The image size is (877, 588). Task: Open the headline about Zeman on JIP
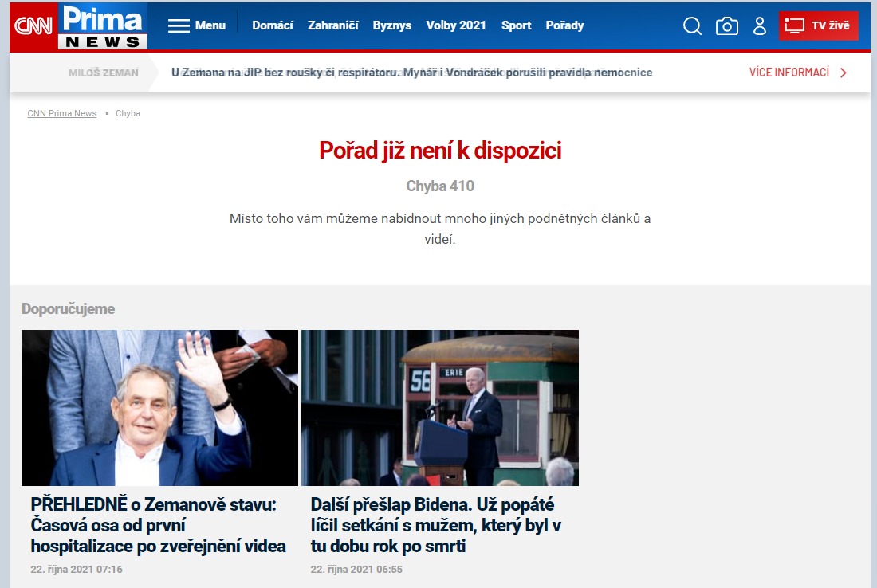pos(411,73)
